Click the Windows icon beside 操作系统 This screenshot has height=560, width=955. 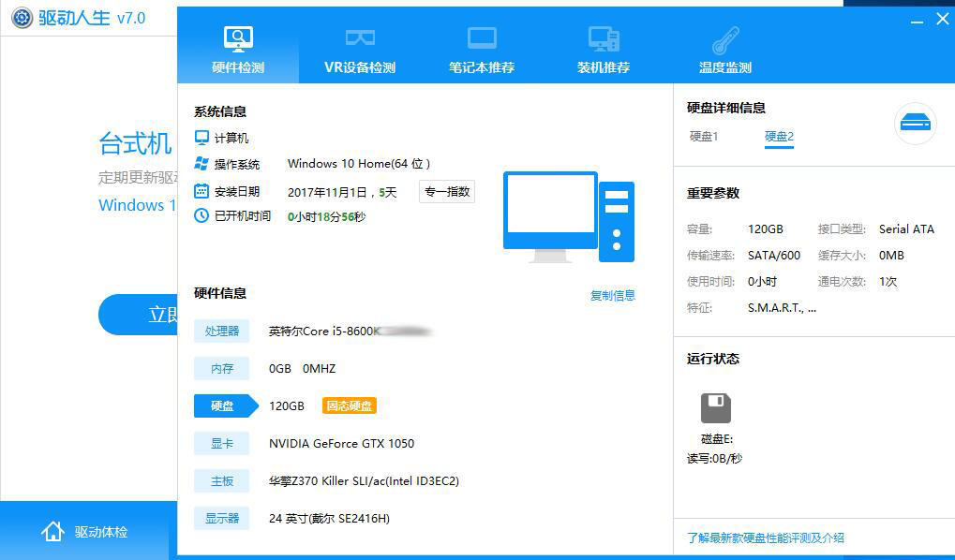(x=201, y=163)
